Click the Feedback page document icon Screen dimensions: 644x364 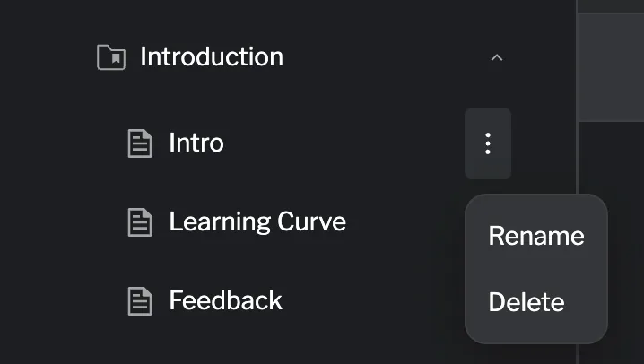139,300
